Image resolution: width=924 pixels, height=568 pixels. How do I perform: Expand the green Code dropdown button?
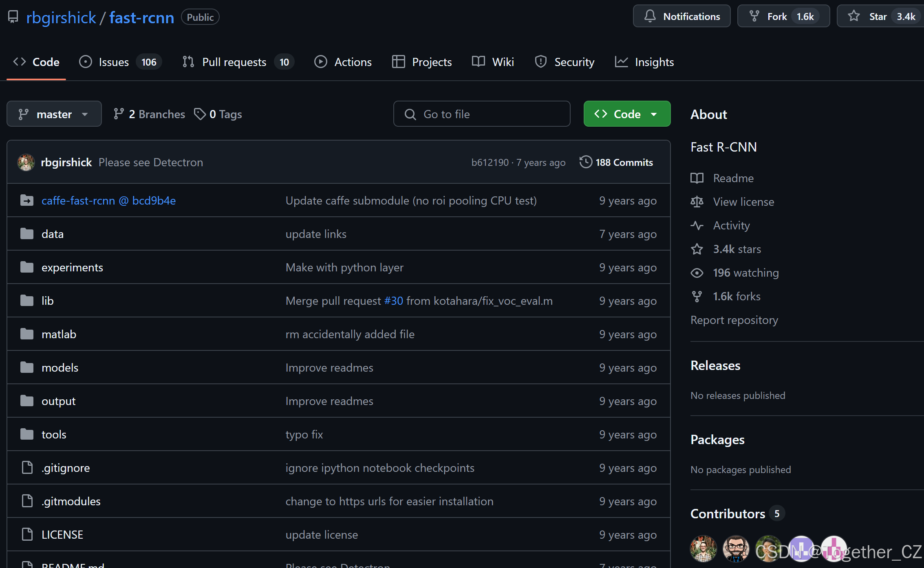[x=627, y=114]
